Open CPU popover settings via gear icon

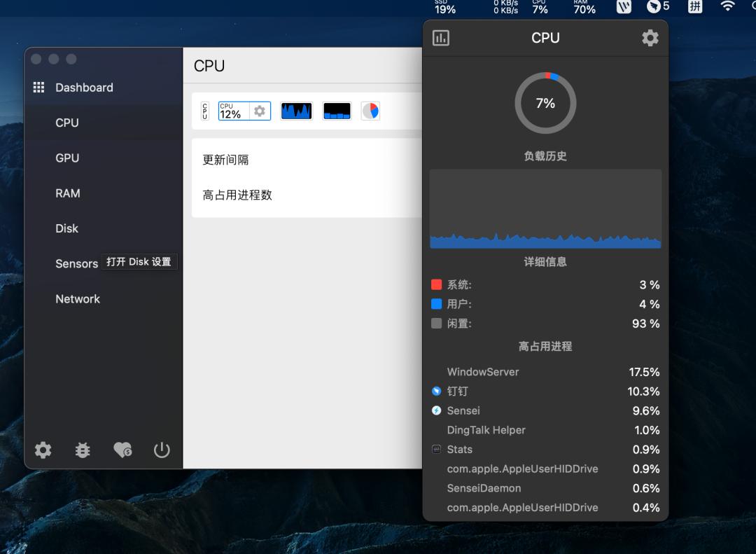[650, 38]
